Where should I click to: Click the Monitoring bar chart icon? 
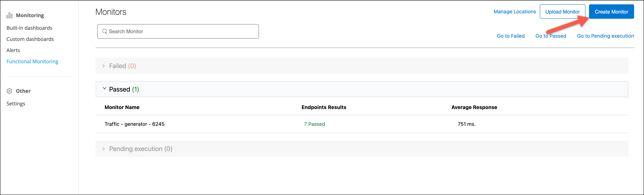point(9,15)
